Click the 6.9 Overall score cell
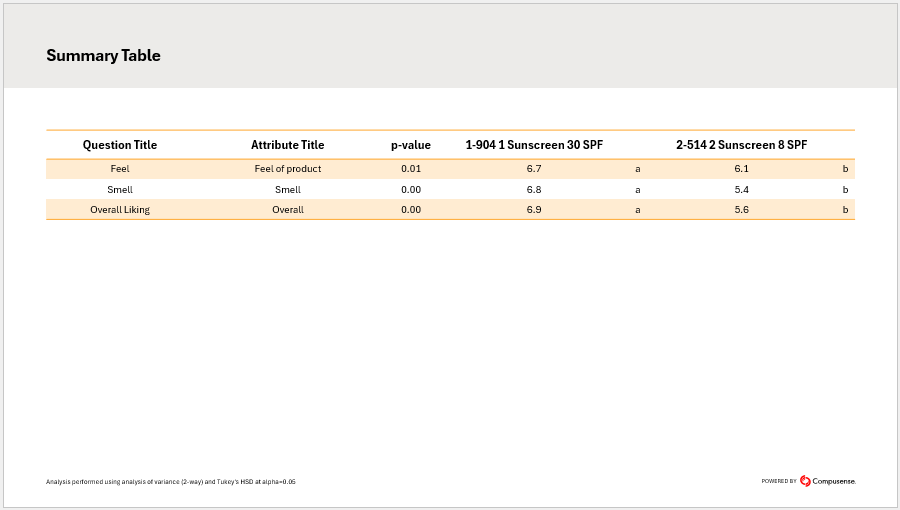Screen dimensions: 900x510 [534, 210]
